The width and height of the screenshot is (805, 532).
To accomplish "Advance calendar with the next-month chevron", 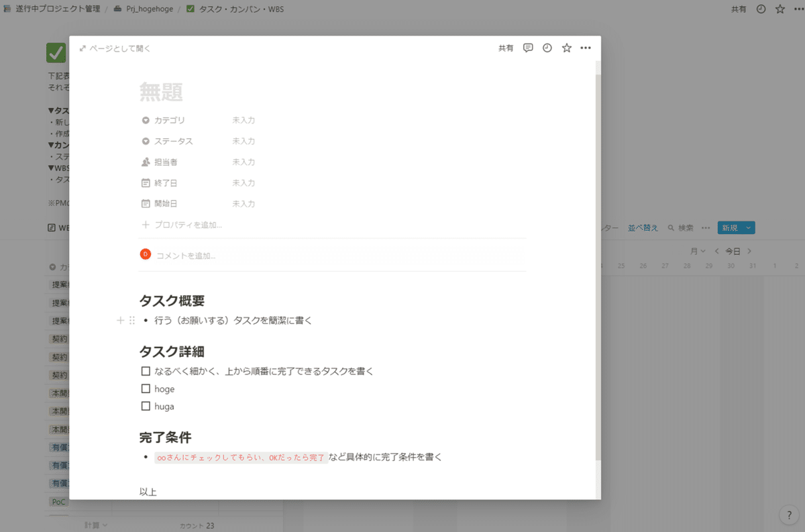I will pos(750,251).
